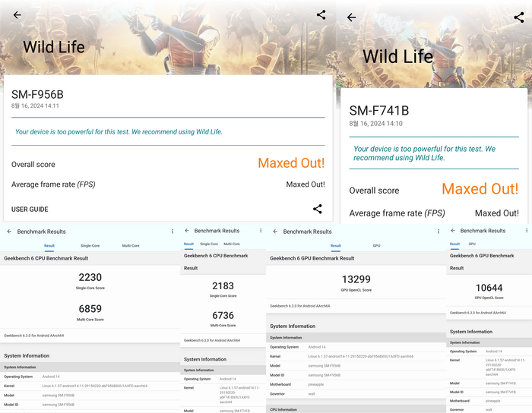This screenshot has height=413, width=532.
Task: Select Multi-Core tab on 2183 result panel
Action: click(232, 244)
